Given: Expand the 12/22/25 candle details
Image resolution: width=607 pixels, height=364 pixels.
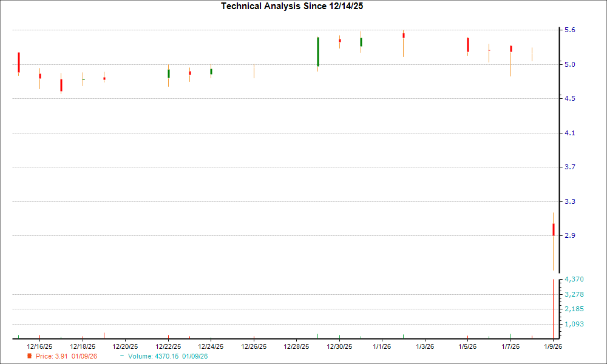Looking at the screenshot, I should [168, 73].
